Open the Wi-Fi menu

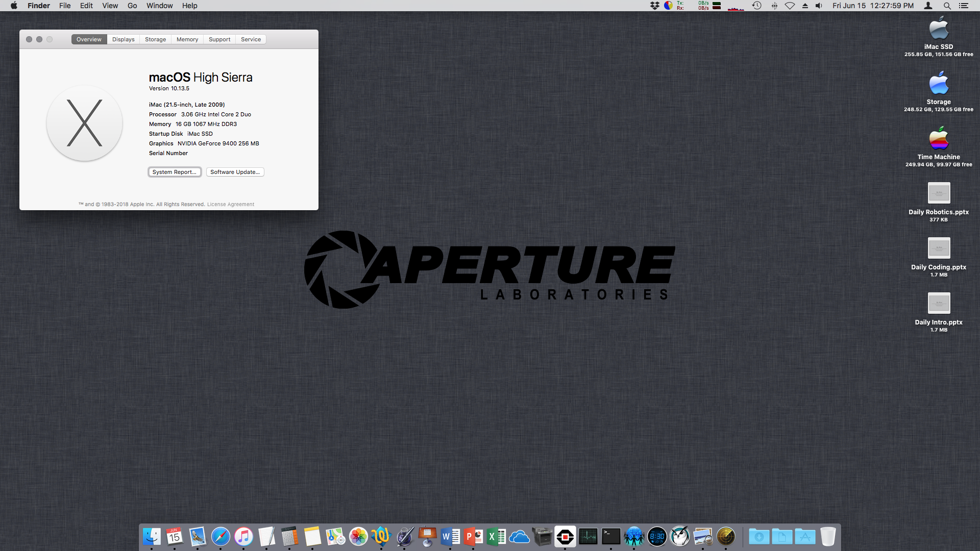click(790, 6)
